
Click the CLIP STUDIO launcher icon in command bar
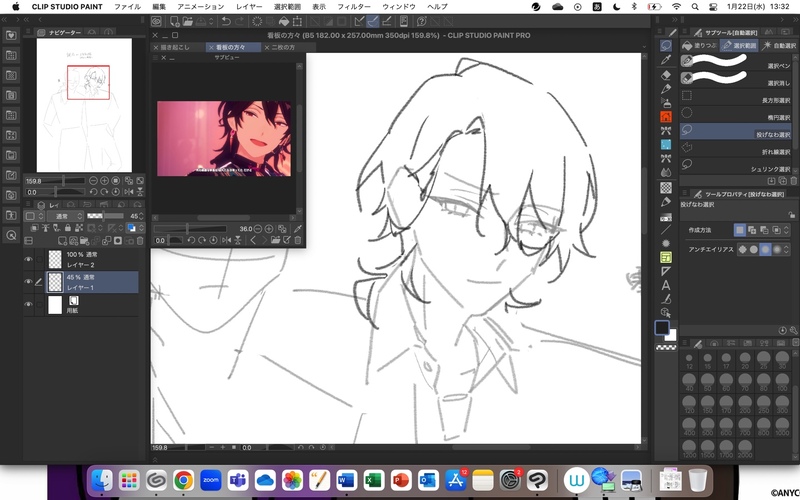(x=157, y=21)
